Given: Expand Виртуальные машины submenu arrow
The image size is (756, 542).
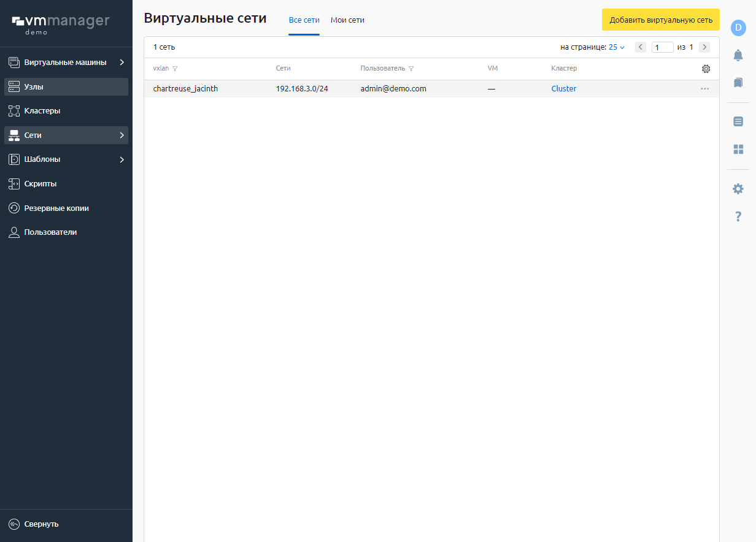Looking at the screenshot, I should pos(121,63).
